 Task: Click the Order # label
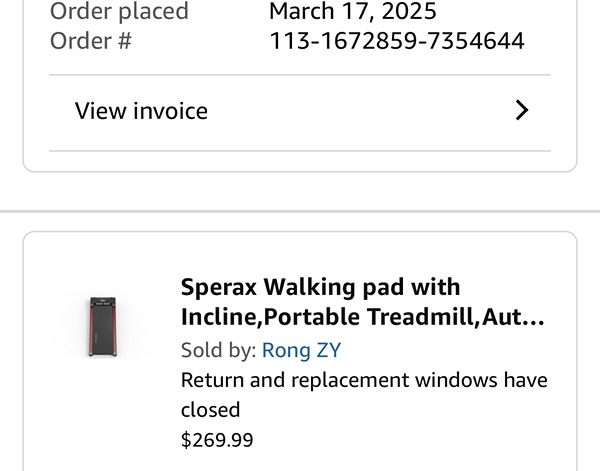(90, 41)
